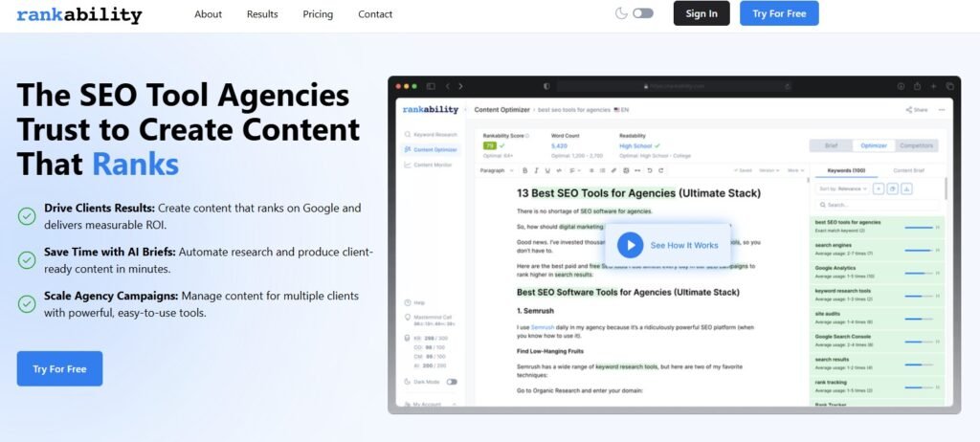Click the download icon in preview browser
The image size is (980, 442).
(901, 86)
